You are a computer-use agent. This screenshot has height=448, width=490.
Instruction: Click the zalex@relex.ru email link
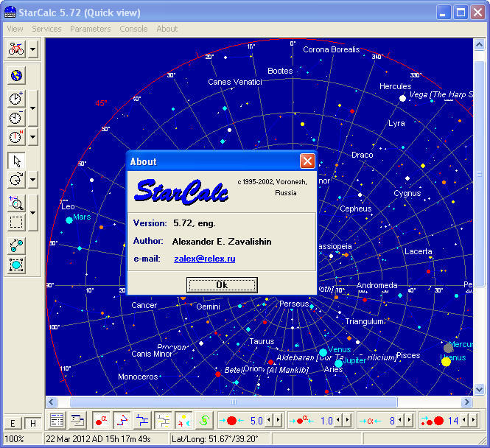pyautogui.click(x=204, y=259)
